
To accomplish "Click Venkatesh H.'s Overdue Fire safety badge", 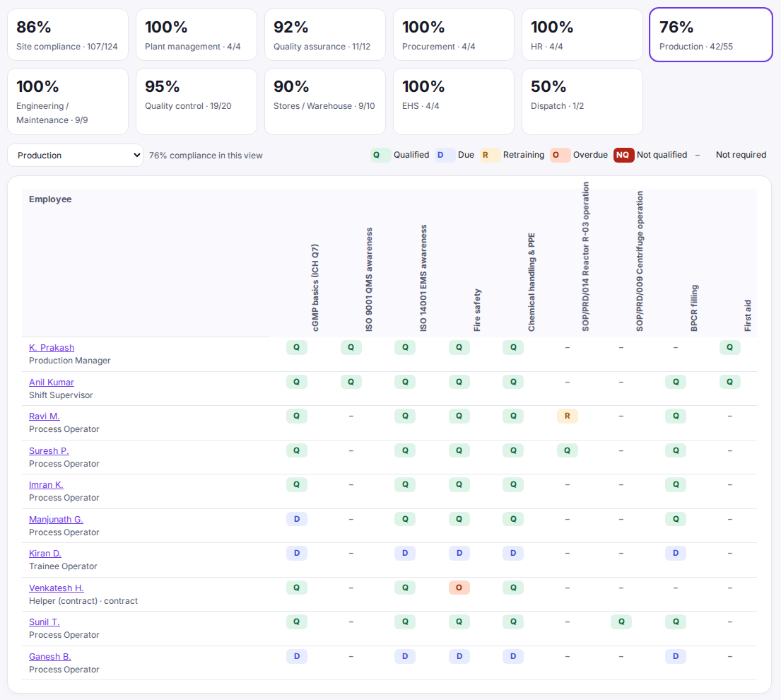I will coord(459,588).
